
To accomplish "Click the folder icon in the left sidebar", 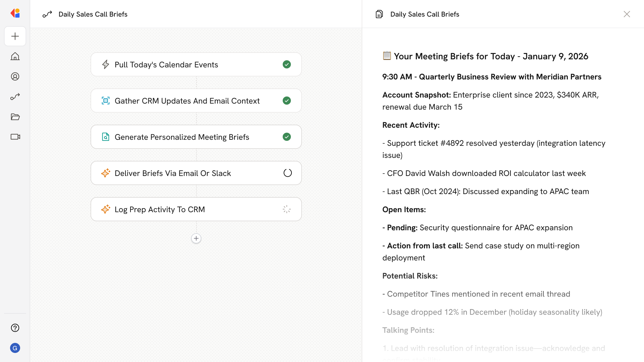I will [15, 117].
